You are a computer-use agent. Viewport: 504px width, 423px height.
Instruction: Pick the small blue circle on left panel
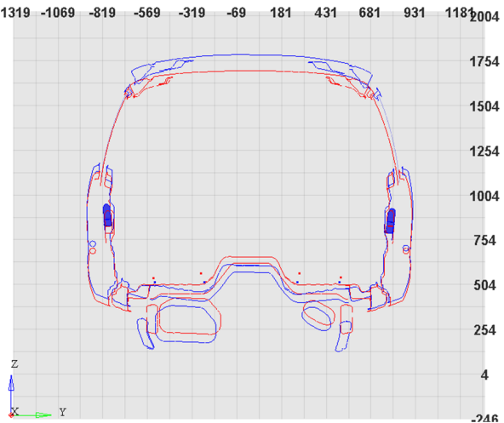[93, 244]
